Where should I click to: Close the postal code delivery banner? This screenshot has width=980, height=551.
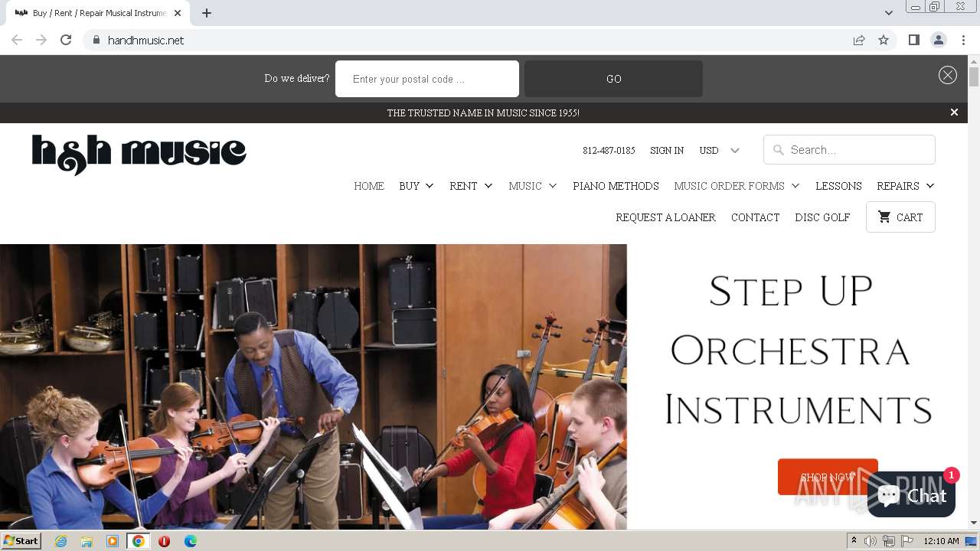coord(948,74)
